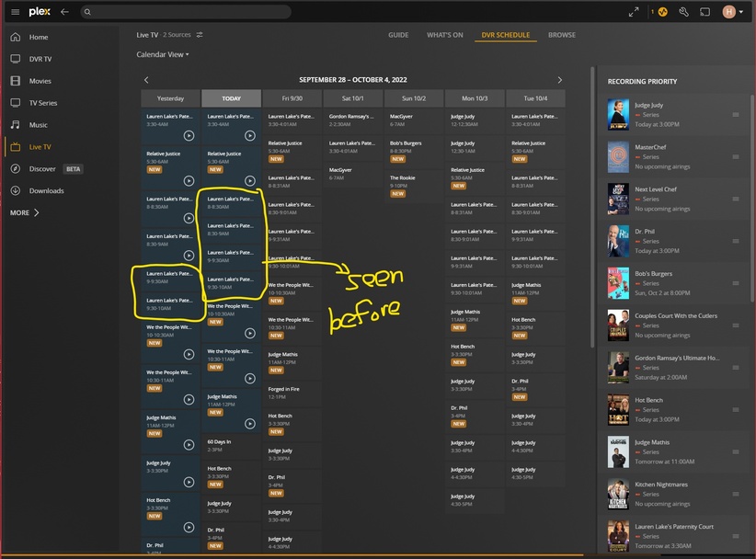
Task: Open Sunday's Bob's Burgers entry
Action: 414,152
